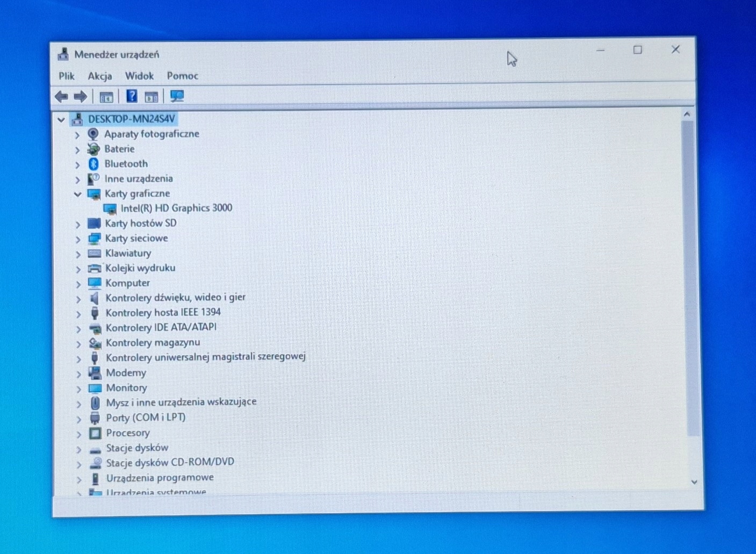Click the action pane toolbar icon

pos(152,97)
